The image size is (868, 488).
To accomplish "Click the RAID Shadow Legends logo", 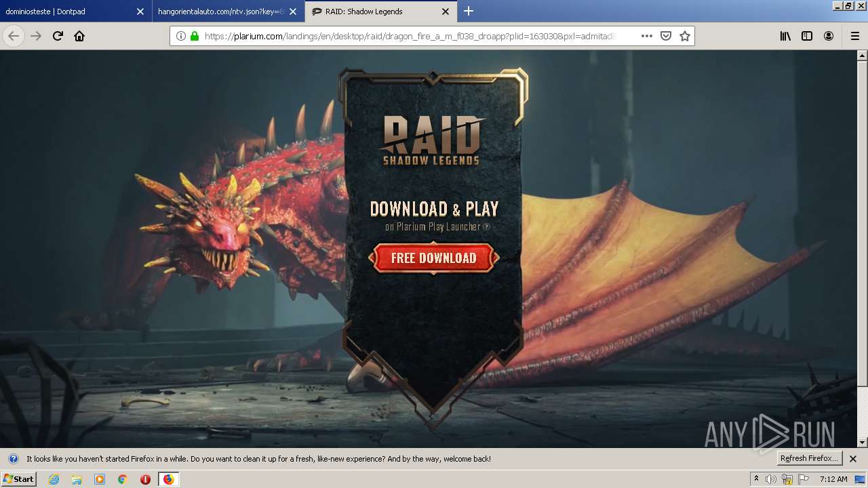I will (431, 141).
